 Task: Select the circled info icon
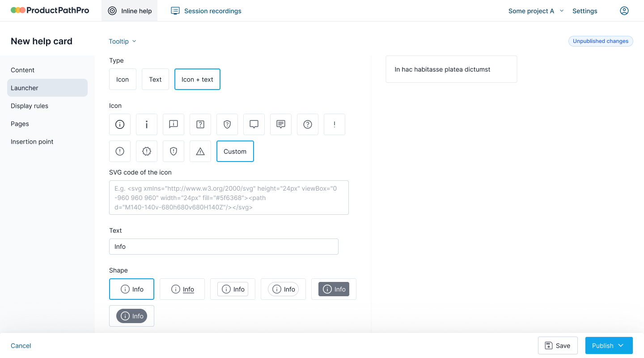click(x=120, y=124)
